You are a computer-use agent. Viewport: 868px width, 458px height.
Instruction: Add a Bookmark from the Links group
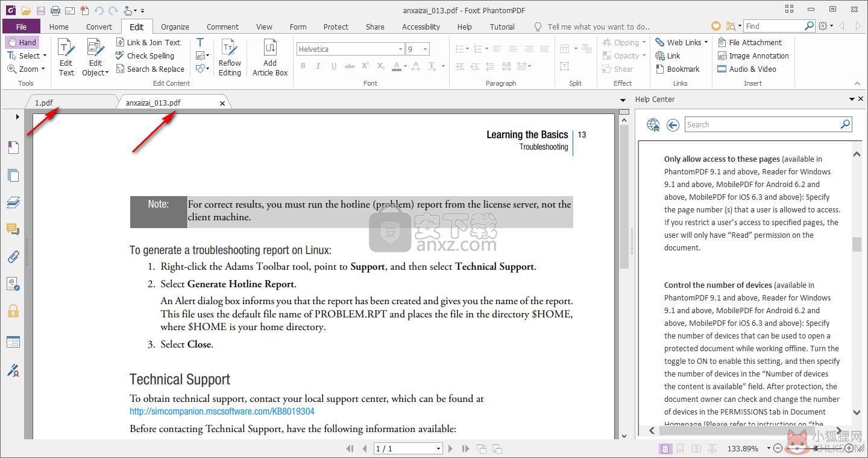pyautogui.click(x=678, y=69)
